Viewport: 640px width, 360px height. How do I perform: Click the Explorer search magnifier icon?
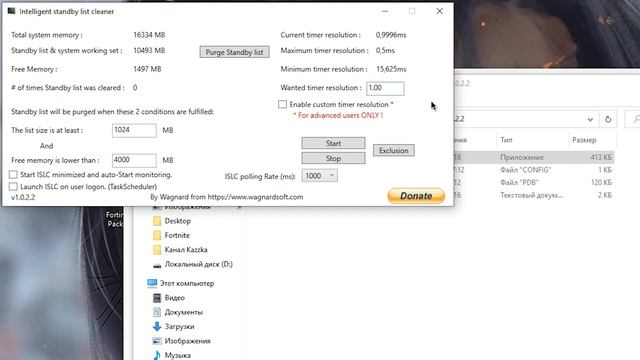(x=636, y=119)
